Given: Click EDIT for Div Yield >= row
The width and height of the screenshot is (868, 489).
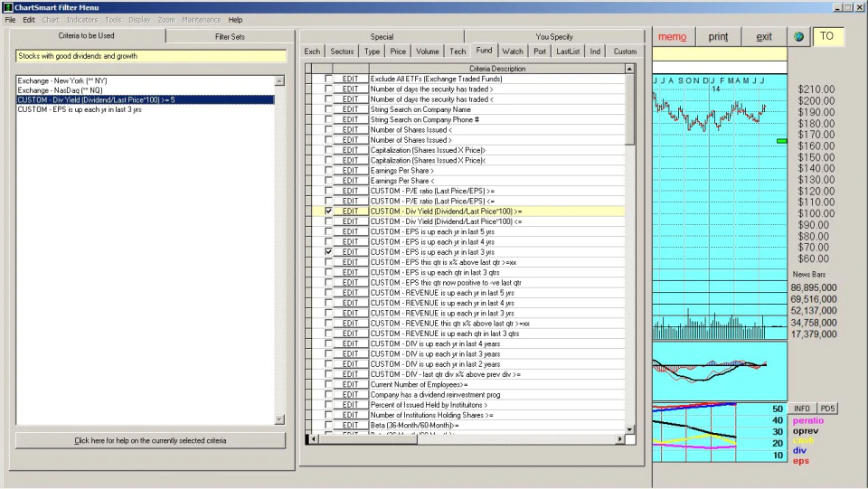Looking at the screenshot, I should [351, 212].
